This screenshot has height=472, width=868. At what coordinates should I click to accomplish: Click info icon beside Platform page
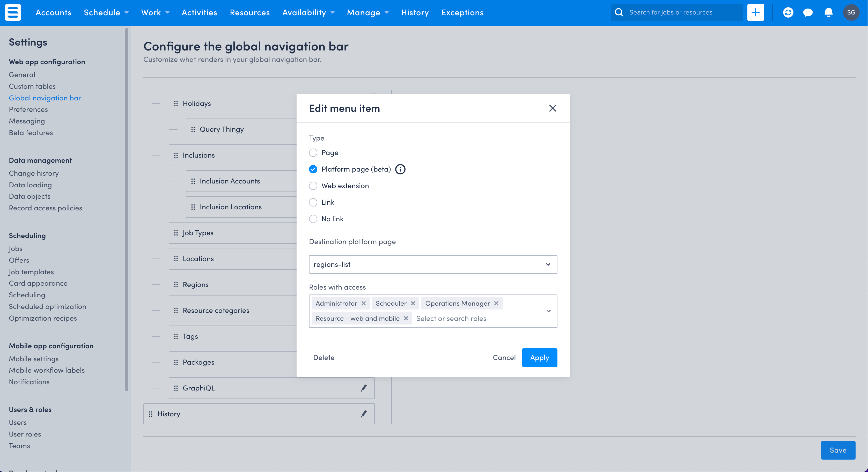coord(400,169)
